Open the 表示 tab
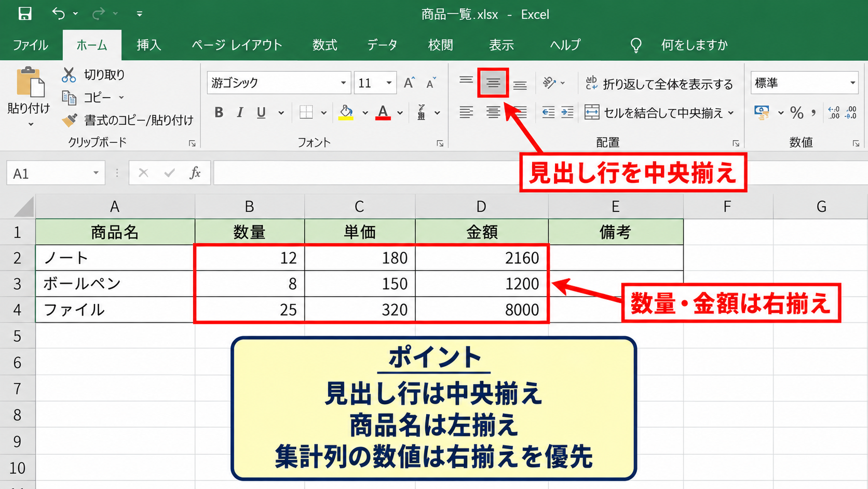This screenshot has width=868, height=489. click(x=501, y=45)
